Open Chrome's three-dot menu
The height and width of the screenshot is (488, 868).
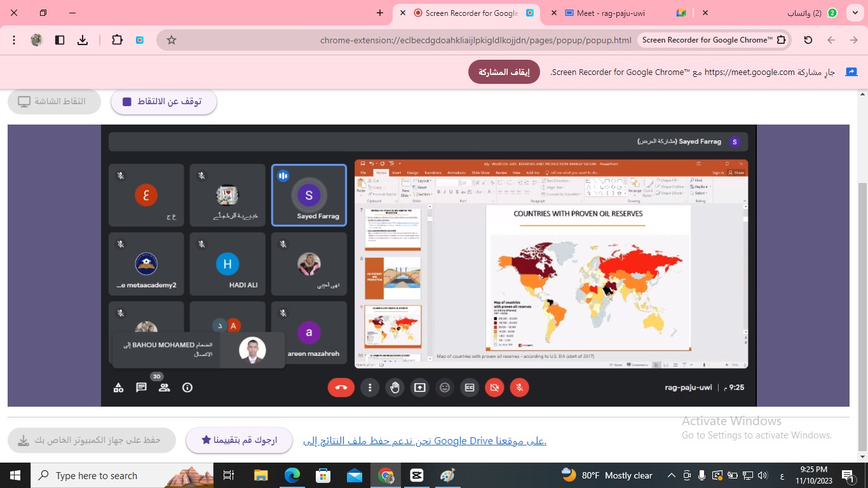pos(14,40)
